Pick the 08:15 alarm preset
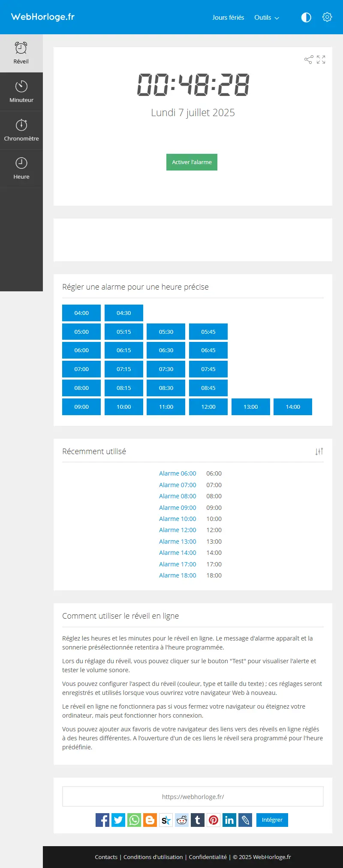The width and height of the screenshot is (343, 868). click(124, 388)
